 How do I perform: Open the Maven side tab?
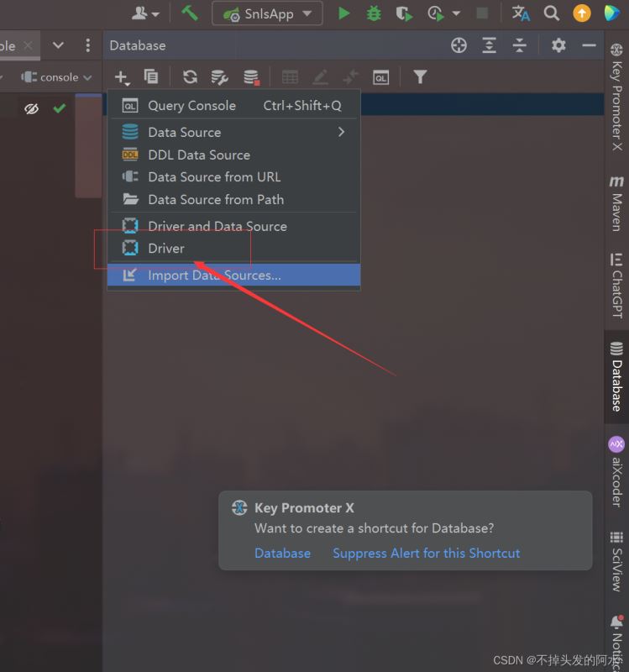tap(616, 203)
